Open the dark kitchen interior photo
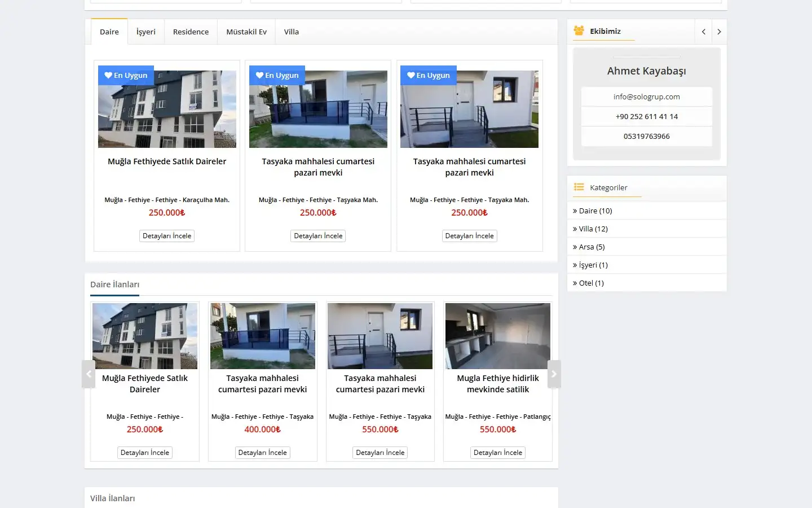 (498, 336)
